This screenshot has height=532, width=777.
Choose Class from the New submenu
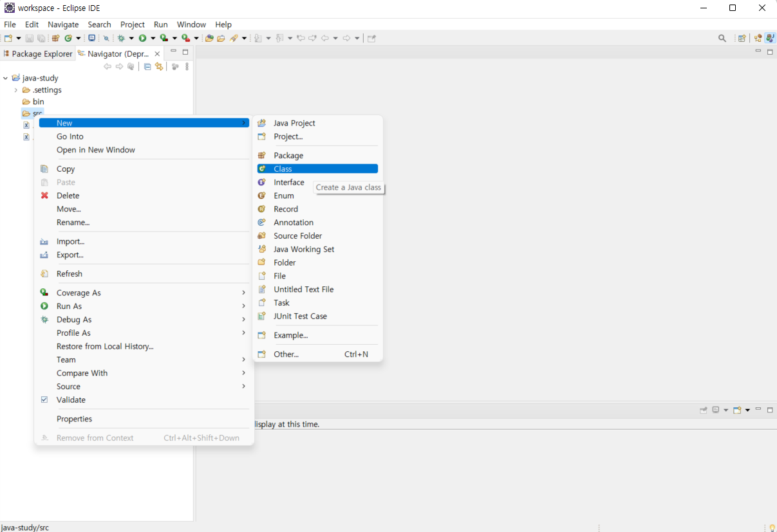coord(317,169)
